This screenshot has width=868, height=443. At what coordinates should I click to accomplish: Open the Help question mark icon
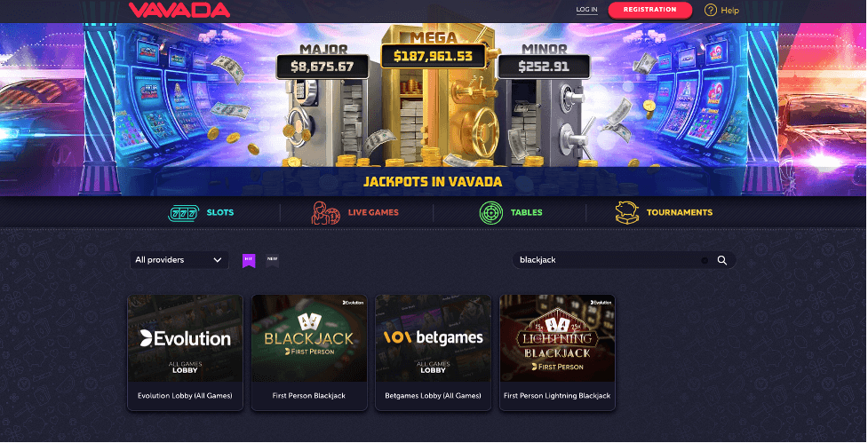click(x=710, y=10)
